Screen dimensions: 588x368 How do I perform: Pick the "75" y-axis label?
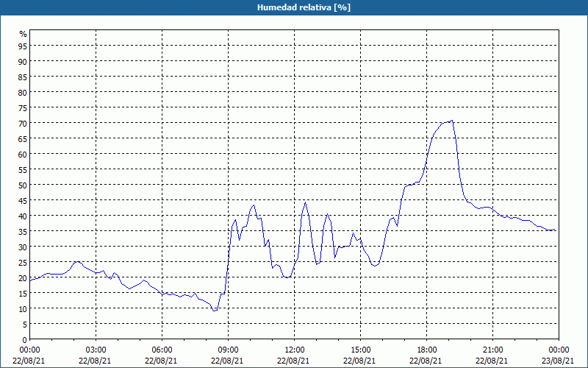23,107
